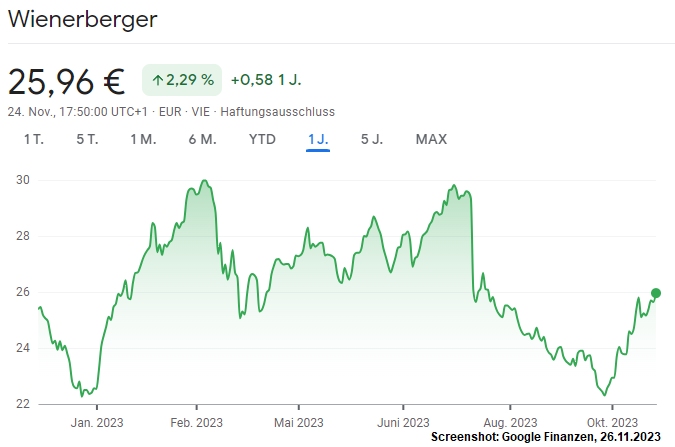
Task: Click the Aug. 2023 axis label
Action: (x=510, y=423)
